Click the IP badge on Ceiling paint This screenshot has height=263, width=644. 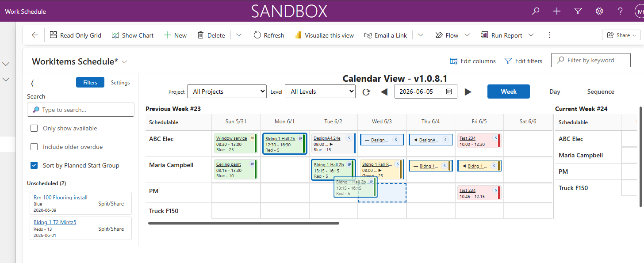click(x=253, y=164)
